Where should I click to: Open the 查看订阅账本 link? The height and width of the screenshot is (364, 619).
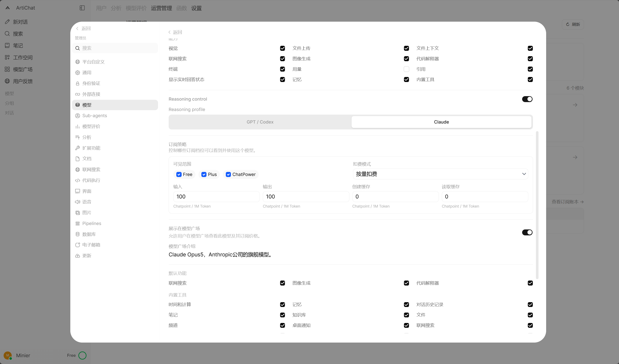pyautogui.click(x=567, y=202)
